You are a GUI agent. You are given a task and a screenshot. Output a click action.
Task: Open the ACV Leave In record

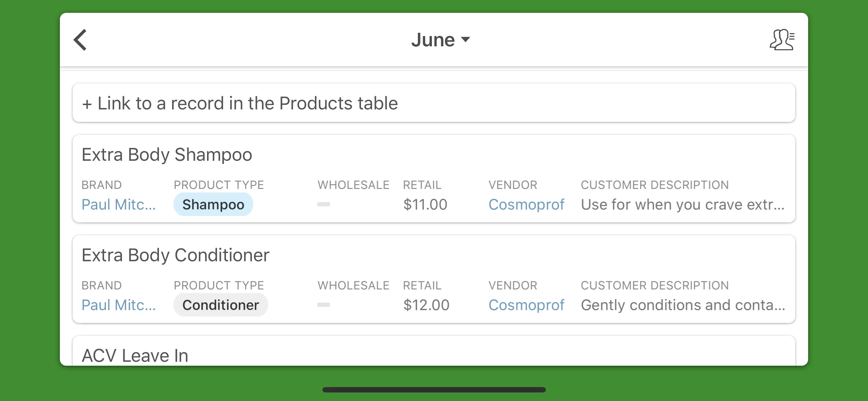pos(434,351)
